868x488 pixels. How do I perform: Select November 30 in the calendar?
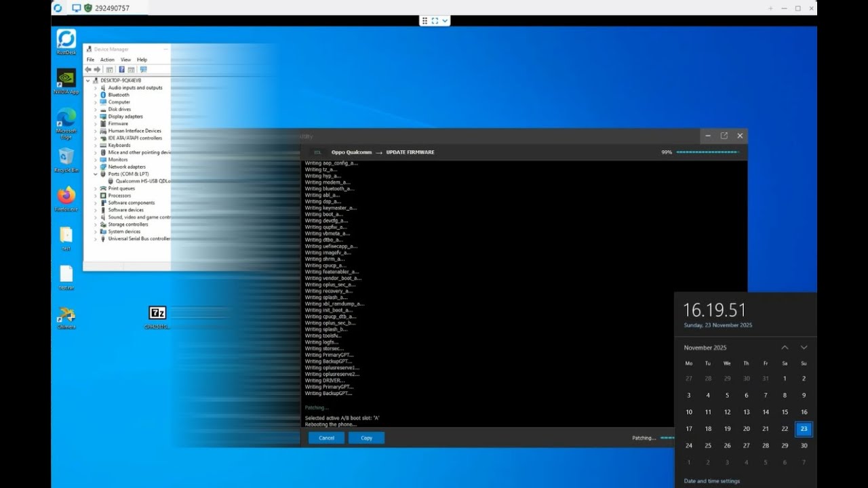pyautogui.click(x=804, y=445)
